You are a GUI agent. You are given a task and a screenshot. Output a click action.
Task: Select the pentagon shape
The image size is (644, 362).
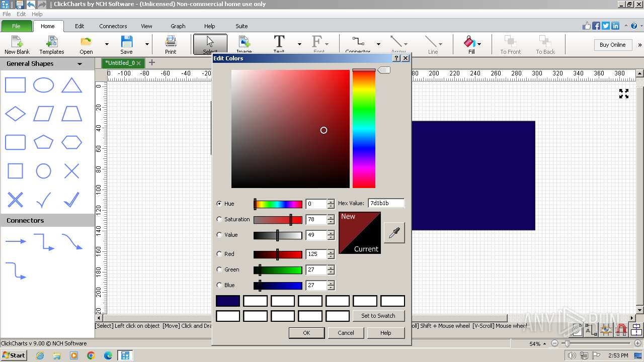click(x=43, y=142)
